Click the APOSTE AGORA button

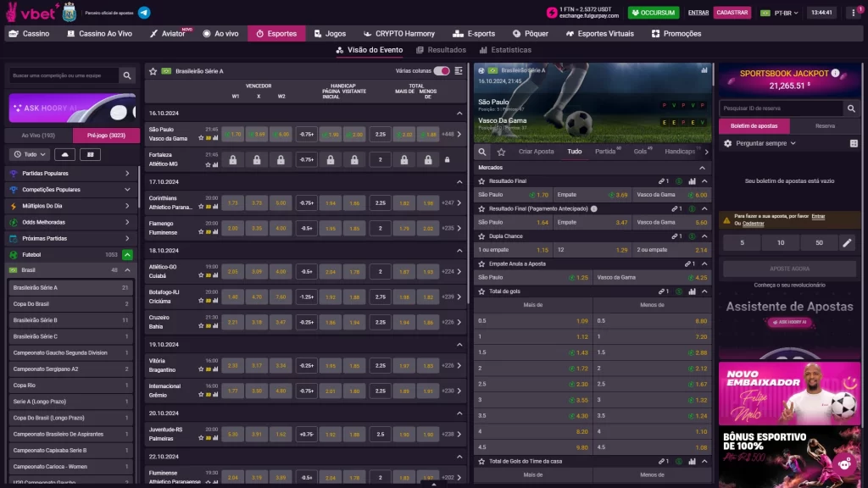tap(789, 269)
